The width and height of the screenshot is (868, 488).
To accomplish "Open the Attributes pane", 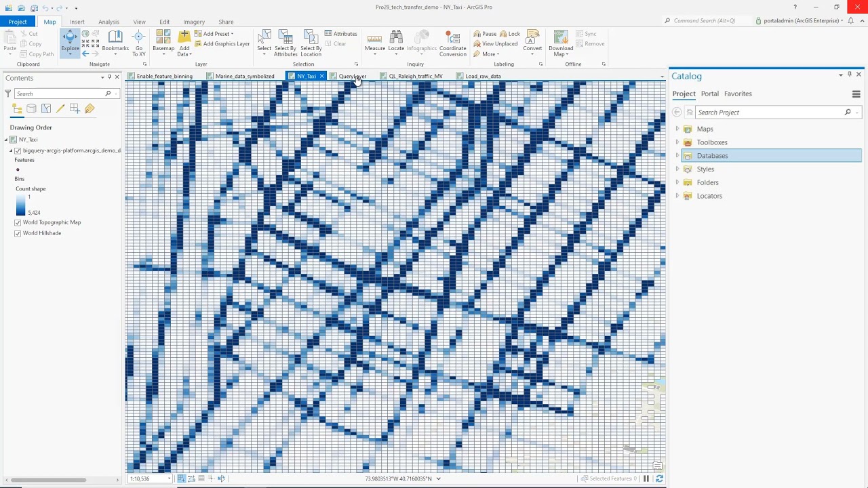I will click(x=340, y=34).
